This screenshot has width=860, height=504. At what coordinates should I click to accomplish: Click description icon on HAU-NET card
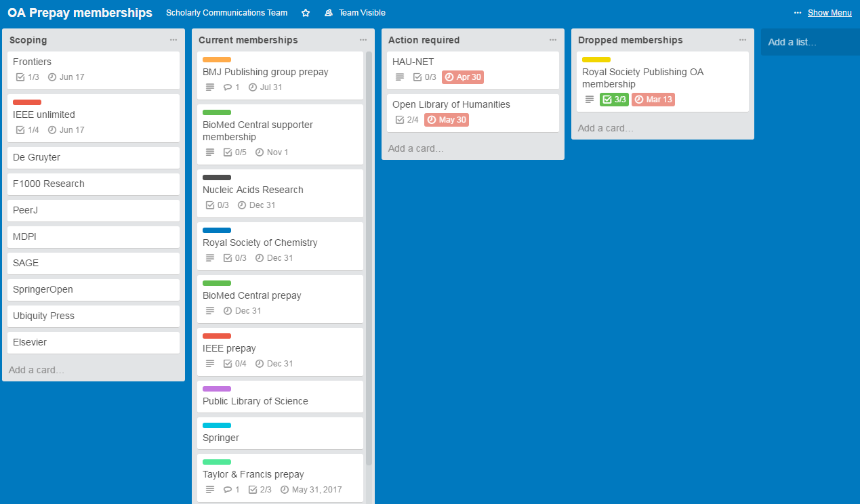tap(400, 77)
